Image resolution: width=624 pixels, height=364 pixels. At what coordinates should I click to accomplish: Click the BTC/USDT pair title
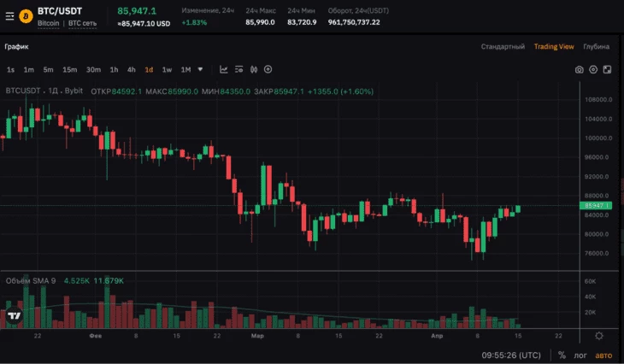pyautogui.click(x=60, y=11)
